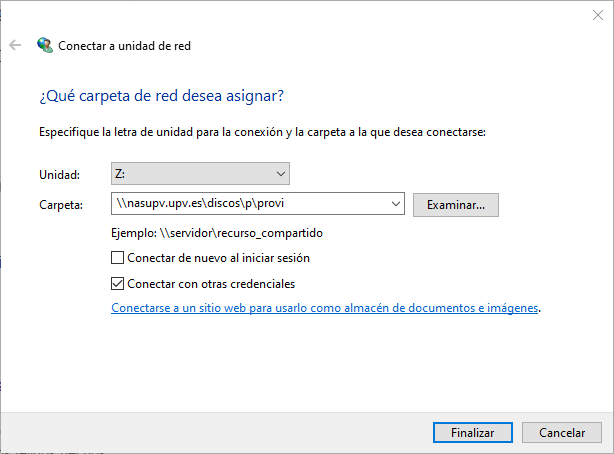Click the network drive icon in title bar
This screenshot has width=614, height=454.
[44, 45]
